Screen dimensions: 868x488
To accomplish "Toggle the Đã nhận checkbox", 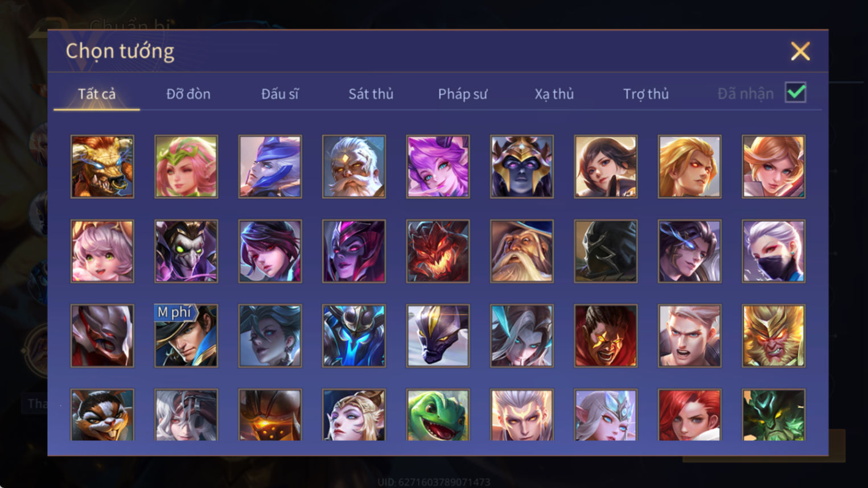I will click(795, 92).
